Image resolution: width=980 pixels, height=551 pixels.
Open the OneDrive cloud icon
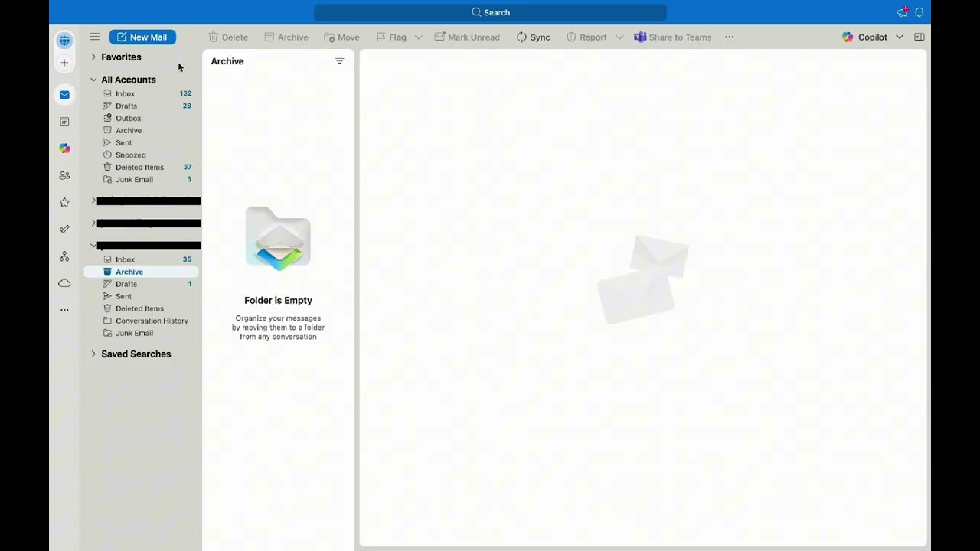tap(64, 283)
